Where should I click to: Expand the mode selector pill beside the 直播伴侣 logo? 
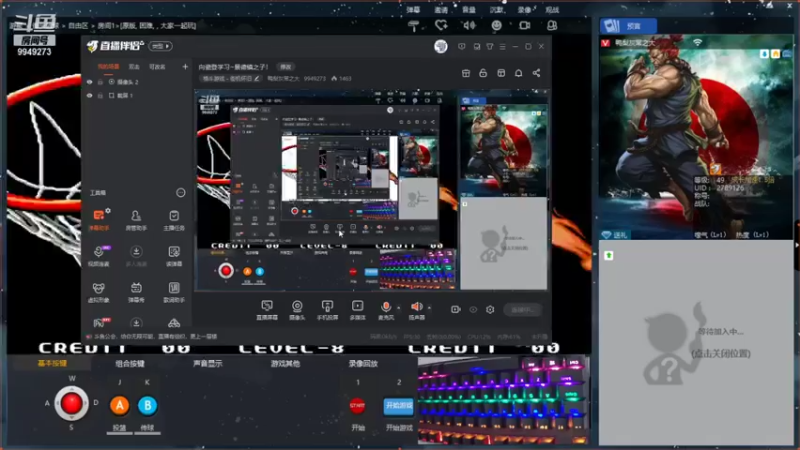click(x=160, y=46)
